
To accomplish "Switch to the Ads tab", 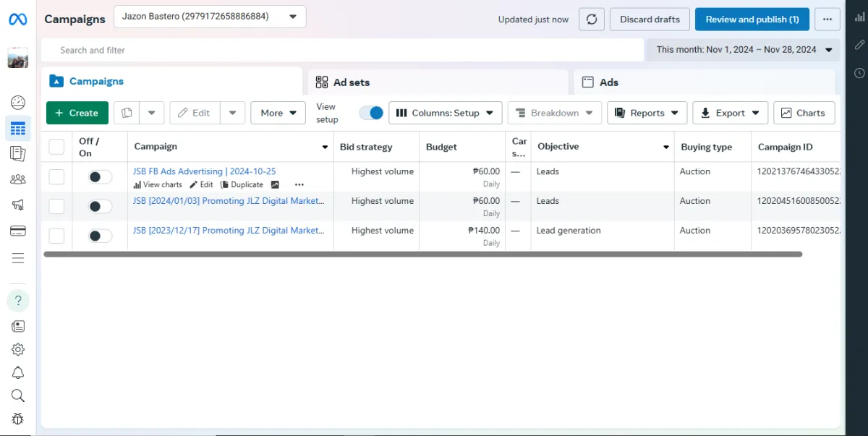I will [704, 82].
